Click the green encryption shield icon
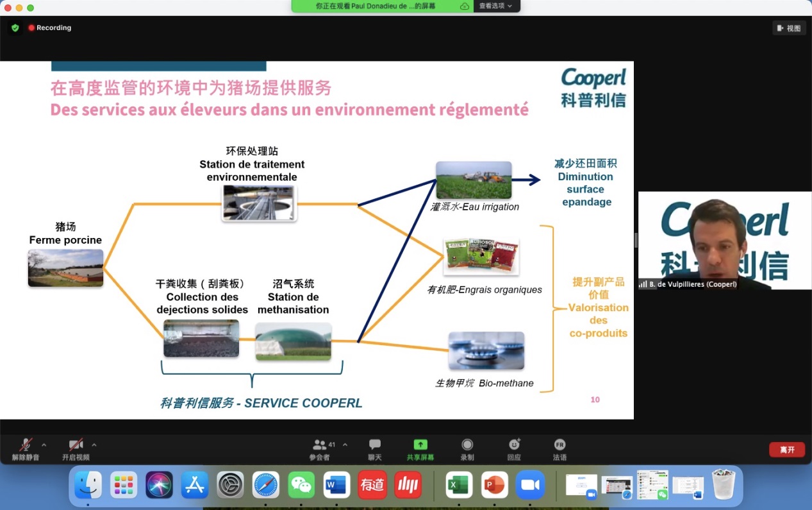The image size is (812, 510). [15, 28]
